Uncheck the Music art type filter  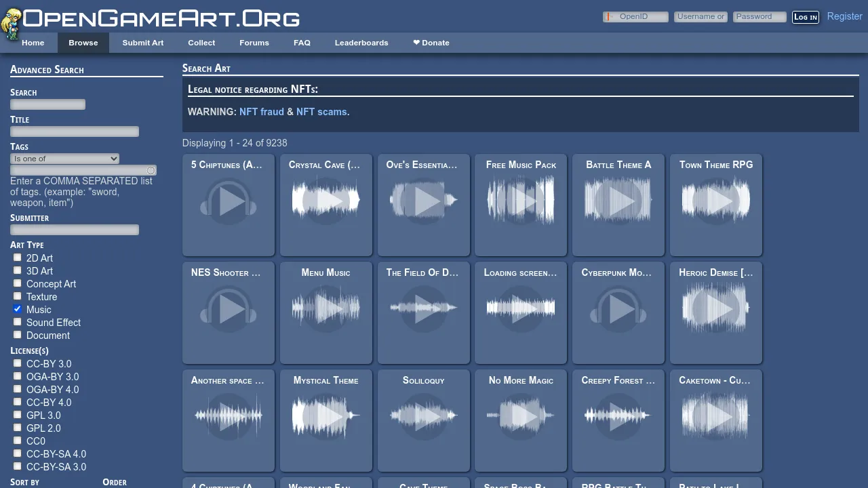[x=17, y=308]
